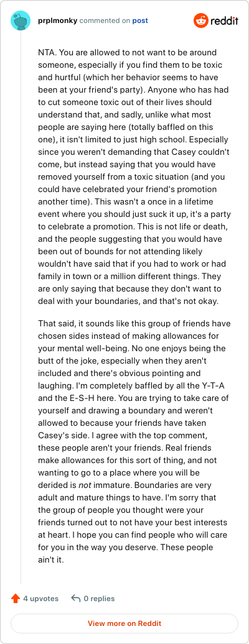This screenshot has width=249, height=644.
Task: Click the prplmonky avatar icon
Action: [20, 21]
